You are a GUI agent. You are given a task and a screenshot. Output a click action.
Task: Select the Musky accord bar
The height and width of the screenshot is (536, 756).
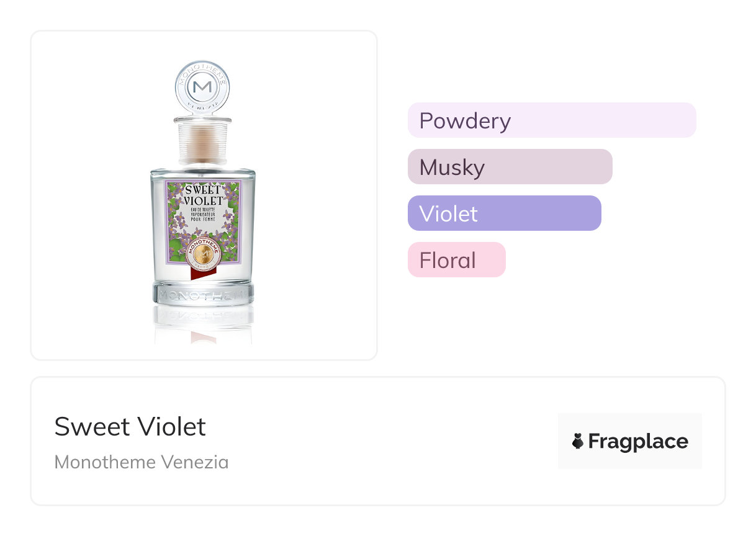[510, 167]
